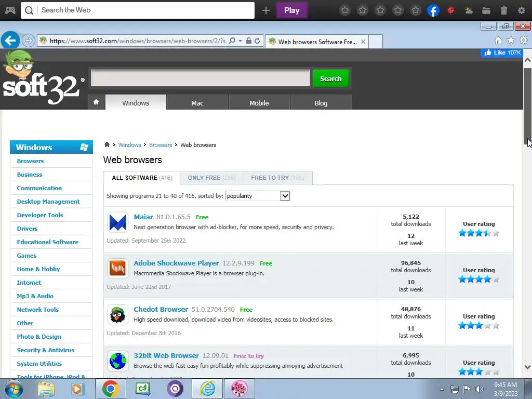Click the green Search button
Screen dimensions: 532x399
[331, 78]
